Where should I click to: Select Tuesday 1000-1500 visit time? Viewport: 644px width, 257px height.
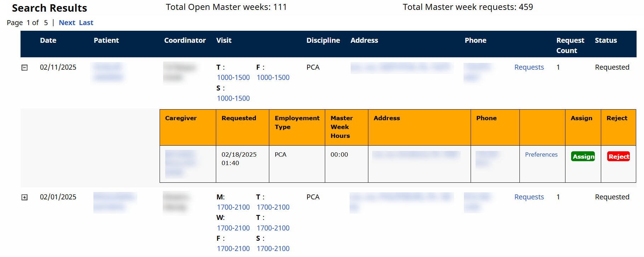pyautogui.click(x=233, y=77)
